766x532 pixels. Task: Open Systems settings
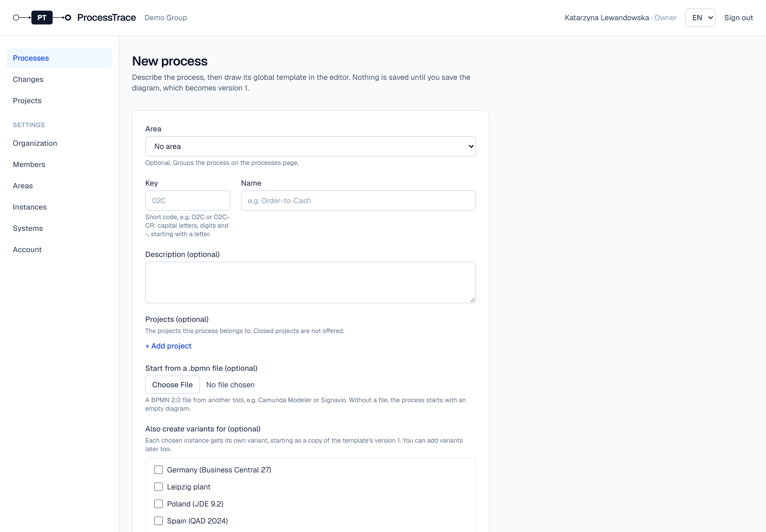click(x=59, y=228)
